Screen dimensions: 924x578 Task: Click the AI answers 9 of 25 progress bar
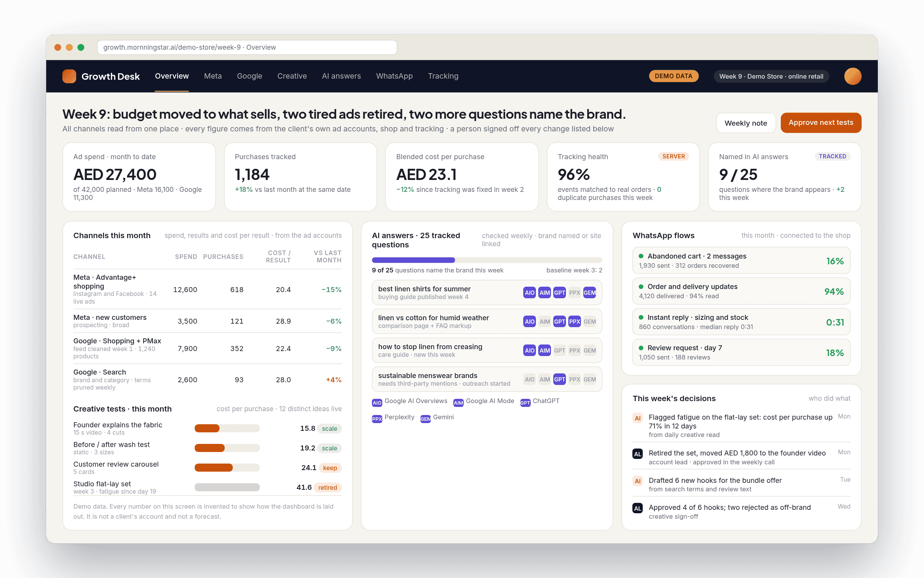(x=487, y=260)
